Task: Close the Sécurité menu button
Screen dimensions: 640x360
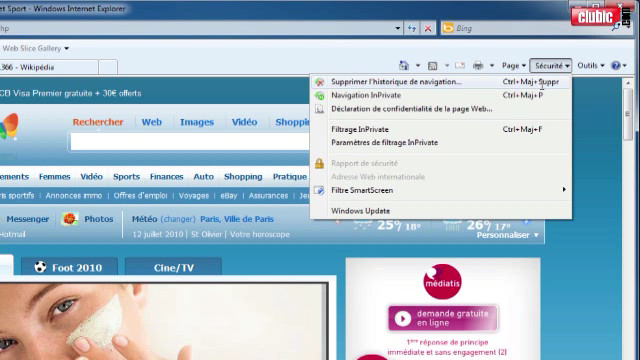Action: pos(551,66)
